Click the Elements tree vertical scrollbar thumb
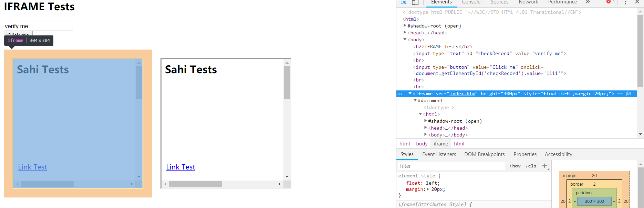The height and width of the screenshot is (208, 644). 641,51
